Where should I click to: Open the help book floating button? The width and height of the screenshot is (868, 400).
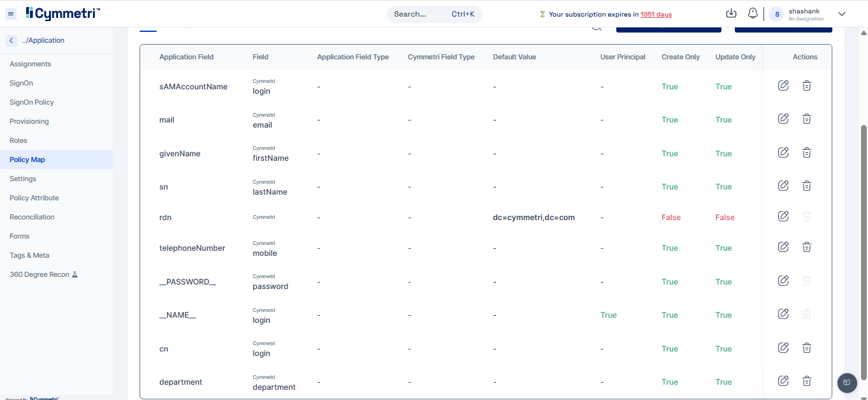[x=847, y=383]
